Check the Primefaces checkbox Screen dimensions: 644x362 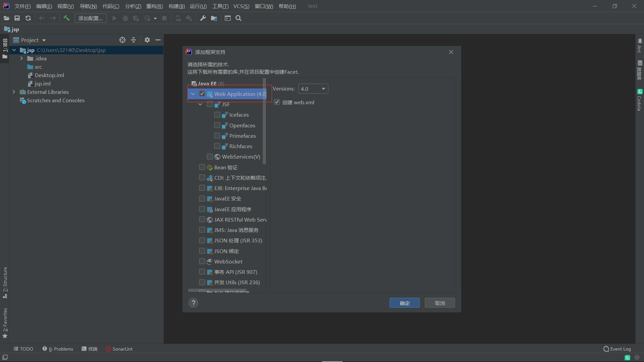(x=217, y=136)
